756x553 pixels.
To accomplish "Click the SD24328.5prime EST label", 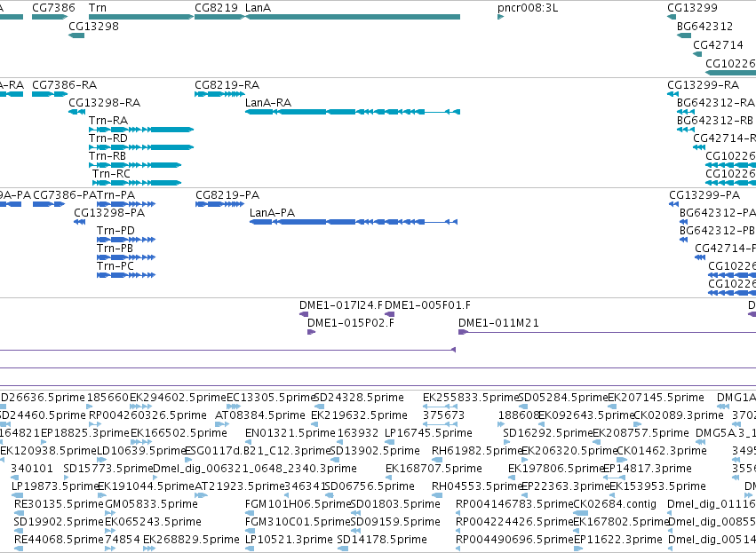I will pos(359,398).
